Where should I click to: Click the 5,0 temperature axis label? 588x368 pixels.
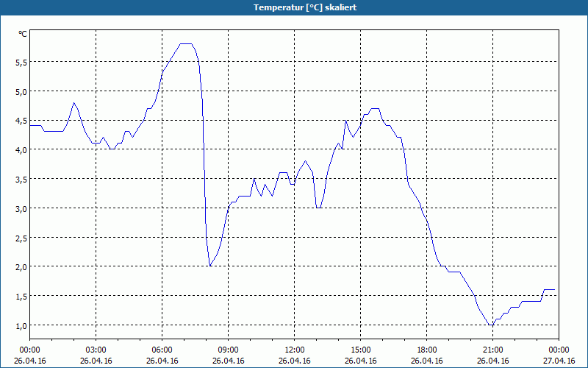pyautogui.click(x=21, y=92)
